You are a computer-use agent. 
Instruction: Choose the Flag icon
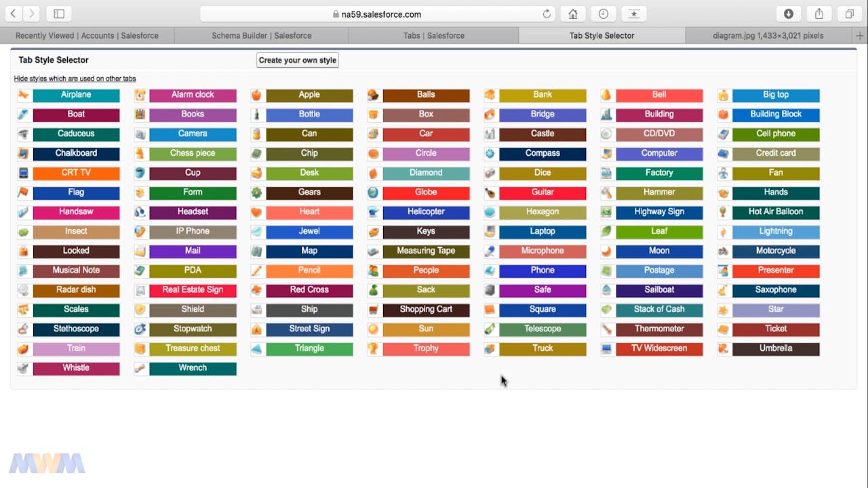pyautogui.click(x=24, y=193)
